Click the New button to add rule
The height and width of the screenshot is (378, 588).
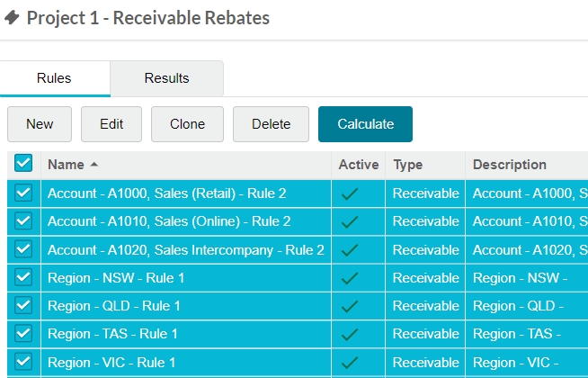[x=40, y=124]
